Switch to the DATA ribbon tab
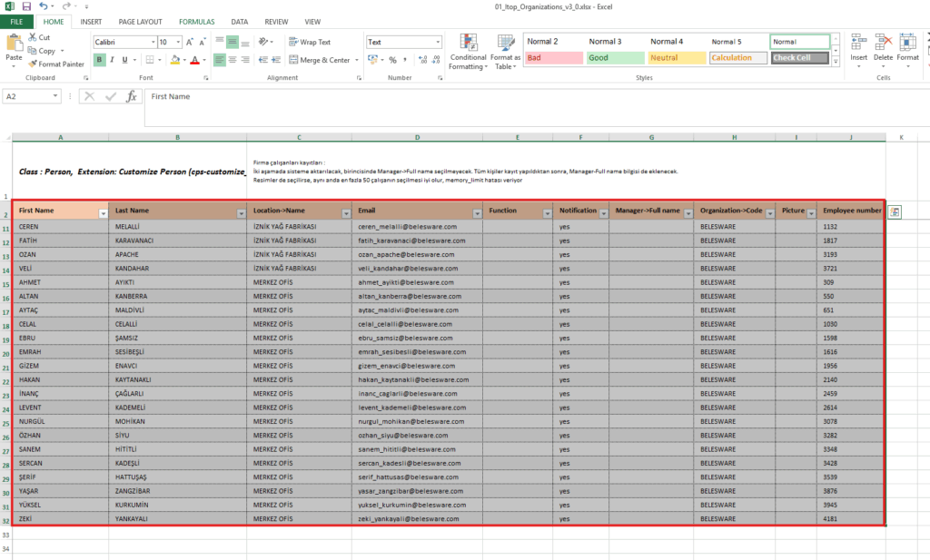 click(x=240, y=22)
